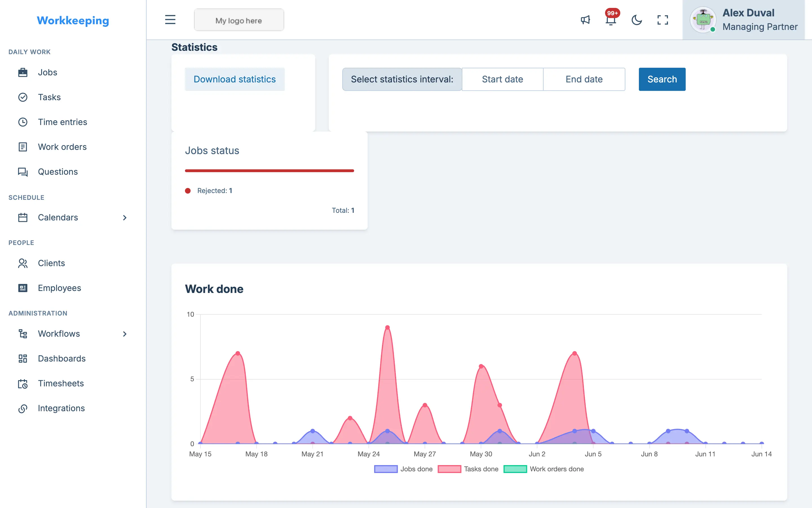812x508 pixels.
Task: Click the Download statistics button
Action: coord(235,79)
